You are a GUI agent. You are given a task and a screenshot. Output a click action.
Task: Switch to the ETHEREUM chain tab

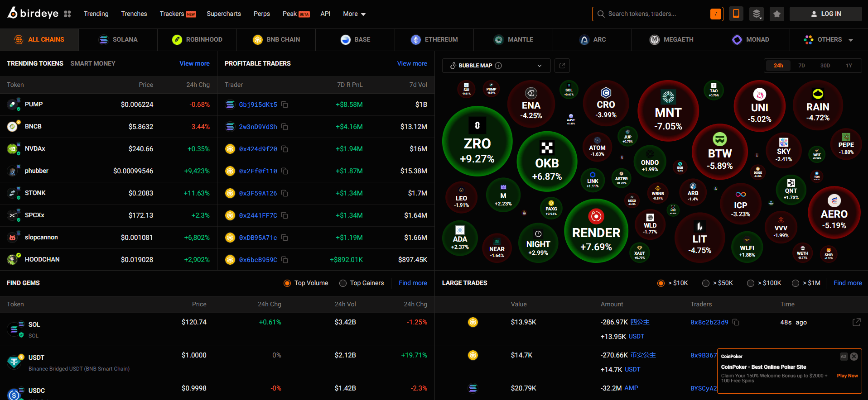(434, 40)
